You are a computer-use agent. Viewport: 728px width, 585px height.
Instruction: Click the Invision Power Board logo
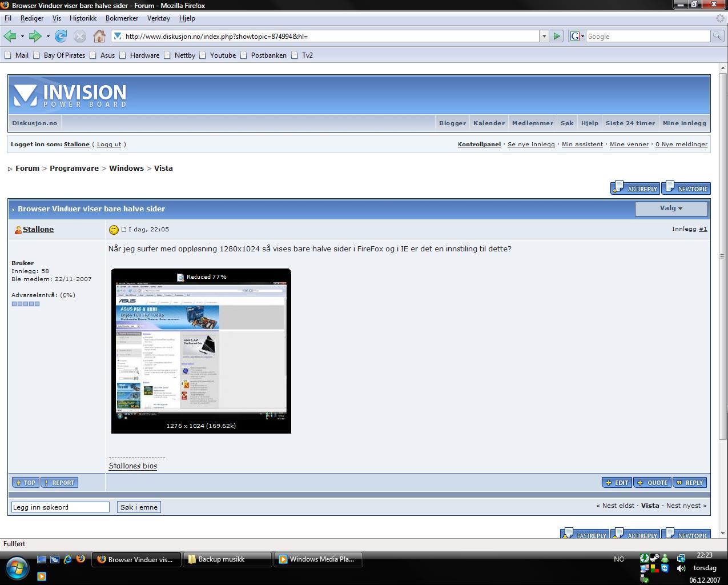70,95
